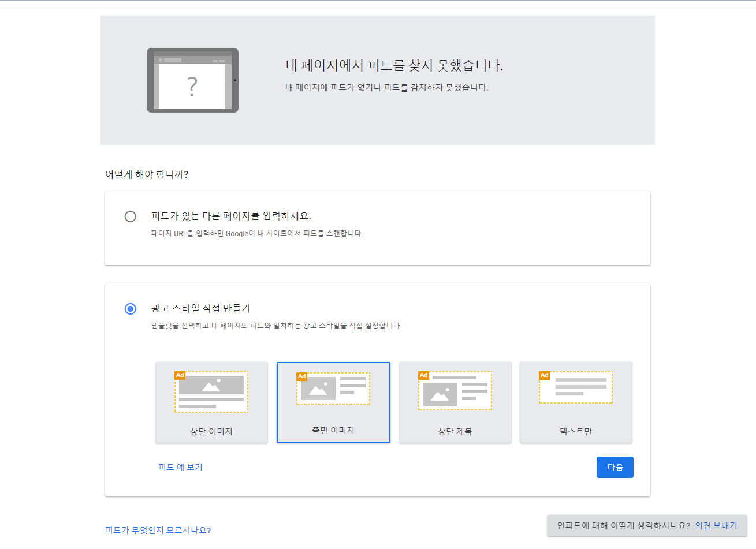
Task: Select the 텍스트만 template card
Action: (576, 402)
